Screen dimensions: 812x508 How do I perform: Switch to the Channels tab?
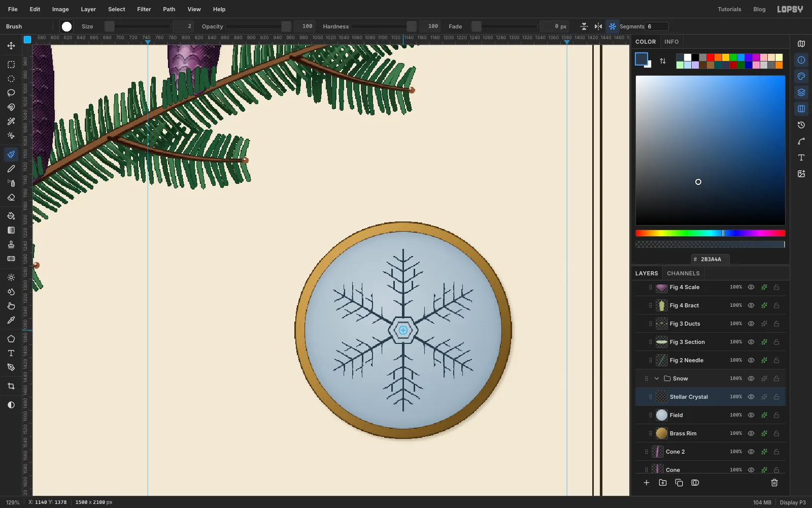click(683, 273)
